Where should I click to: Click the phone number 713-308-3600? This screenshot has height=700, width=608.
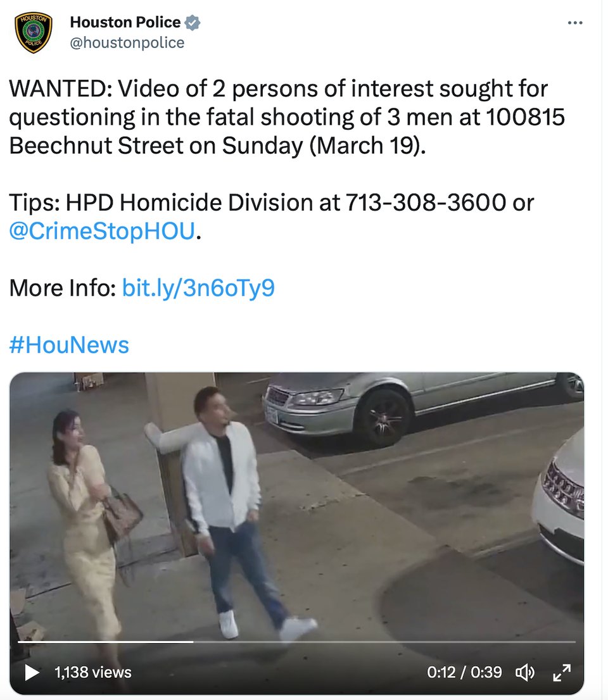426,203
